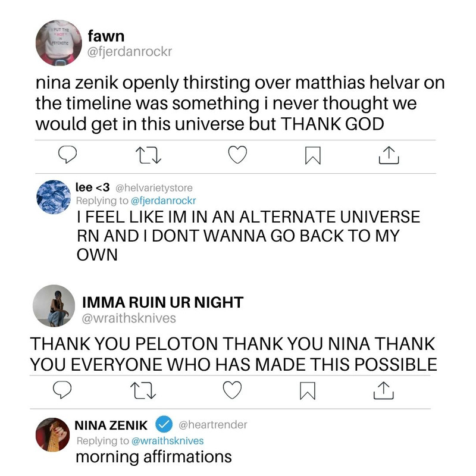The image size is (476, 476).
Task: Like fawn's tweet with the heart icon
Action: click(x=237, y=155)
